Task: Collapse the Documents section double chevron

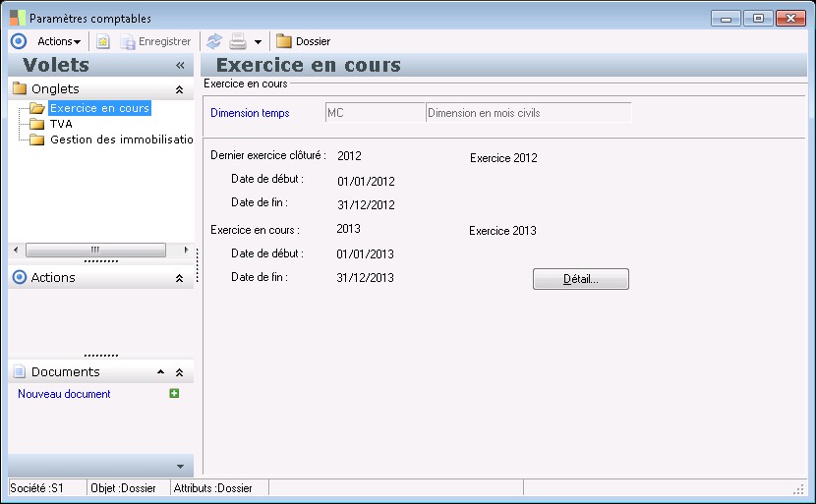Action: (180, 372)
